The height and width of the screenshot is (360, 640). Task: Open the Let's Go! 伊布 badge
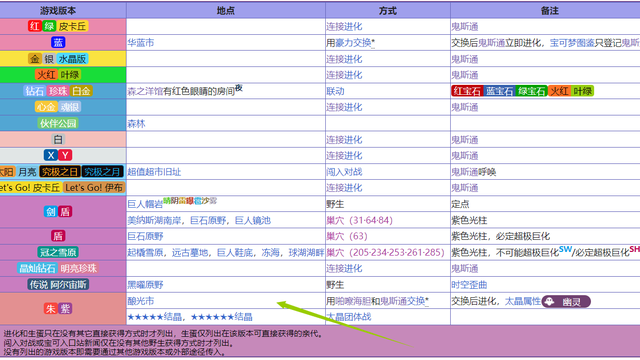pyautogui.click(x=94, y=188)
